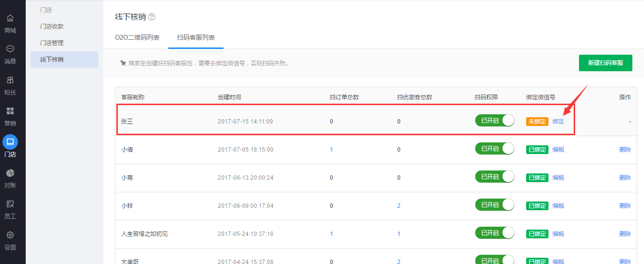Open the 消息 messages icon
The width and height of the screenshot is (644, 264).
10,49
